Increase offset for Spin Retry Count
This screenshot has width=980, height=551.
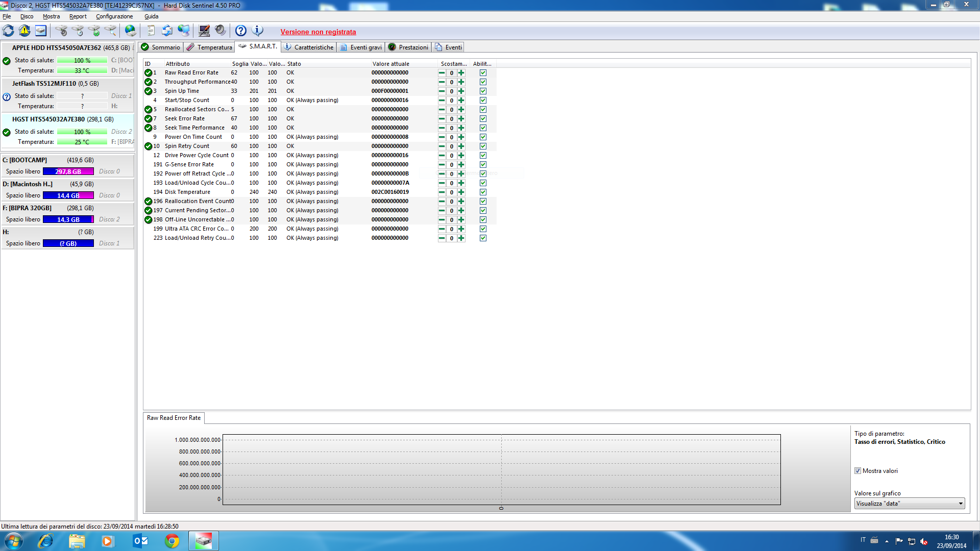click(461, 146)
